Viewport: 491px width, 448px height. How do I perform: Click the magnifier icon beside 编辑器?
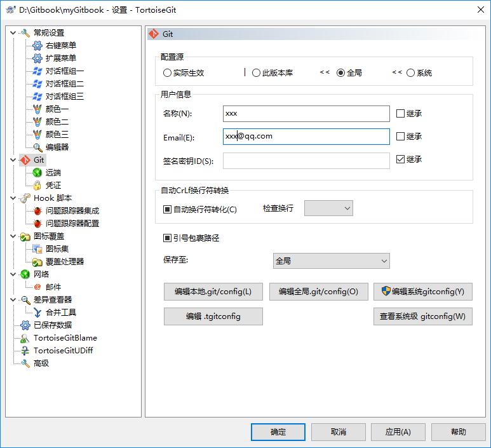(x=37, y=147)
